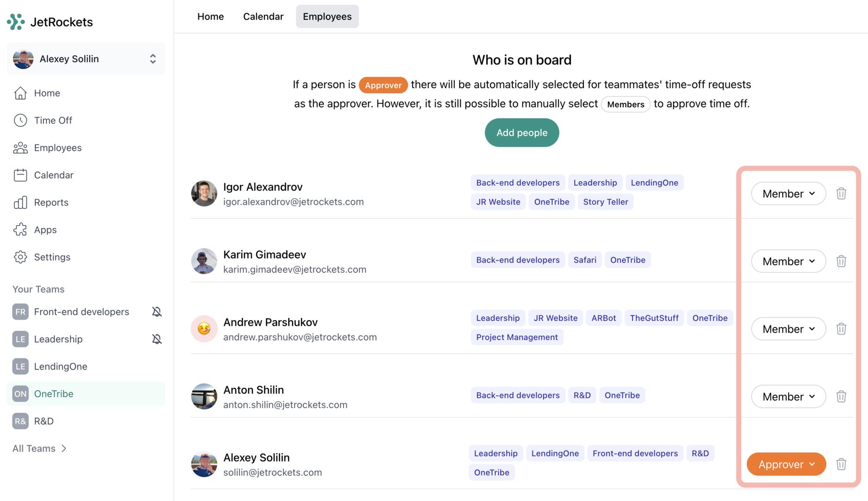Open Igor Alexandrov's Member role dropdown
The width and height of the screenshot is (868, 501).
pyautogui.click(x=788, y=193)
